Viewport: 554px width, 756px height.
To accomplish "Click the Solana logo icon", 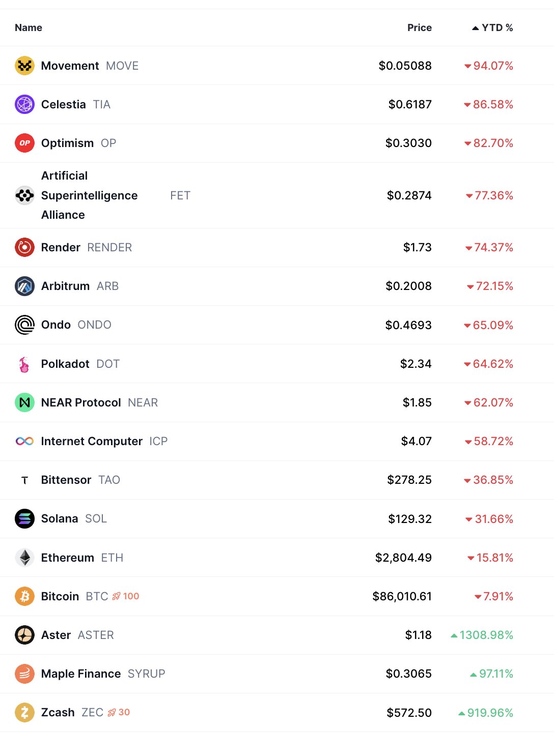I will click(24, 518).
